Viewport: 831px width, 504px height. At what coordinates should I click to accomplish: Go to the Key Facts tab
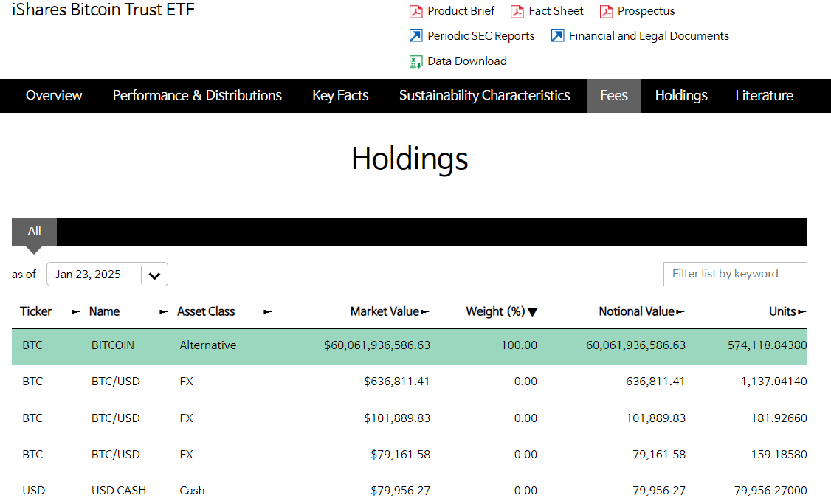point(340,96)
